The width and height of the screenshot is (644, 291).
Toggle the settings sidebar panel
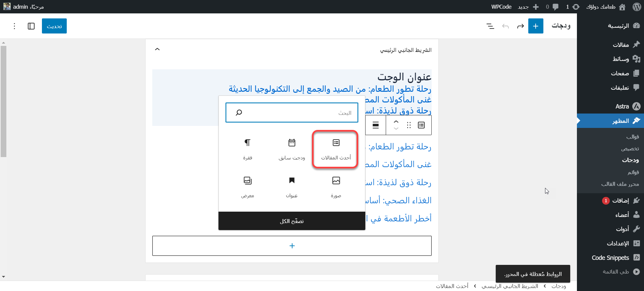click(31, 26)
